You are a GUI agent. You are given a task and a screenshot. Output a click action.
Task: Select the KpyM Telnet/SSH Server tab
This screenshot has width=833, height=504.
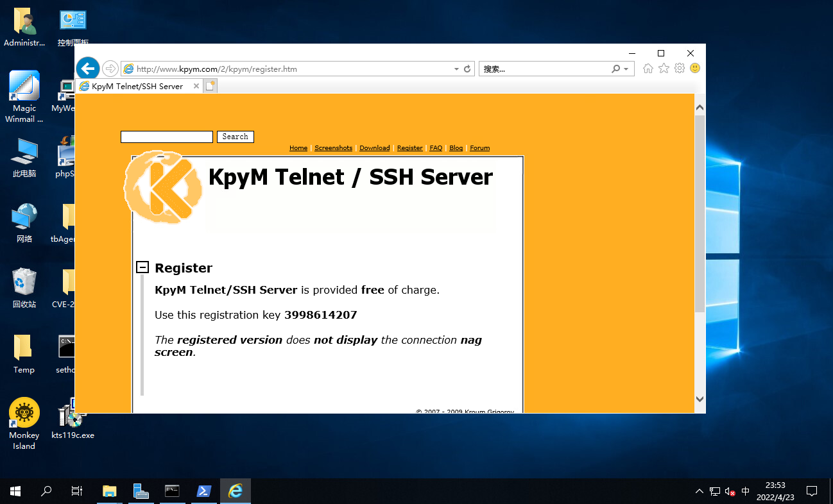coord(138,86)
